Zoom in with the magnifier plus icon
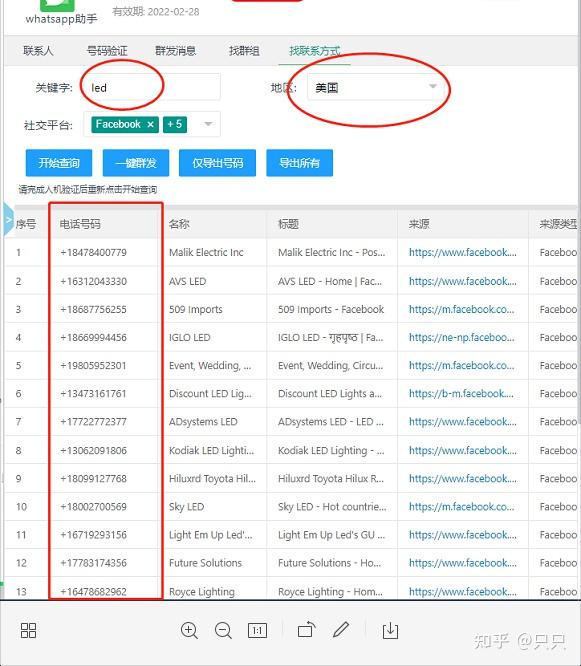 189,630
